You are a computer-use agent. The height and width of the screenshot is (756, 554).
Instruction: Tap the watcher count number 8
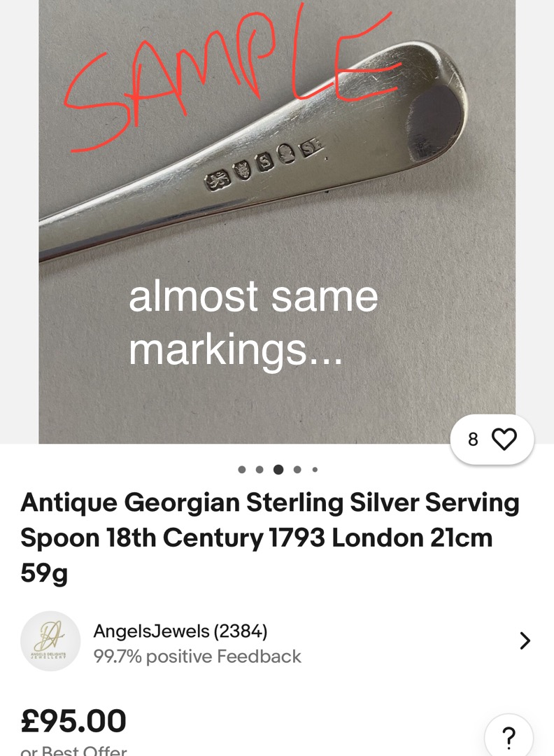click(473, 440)
